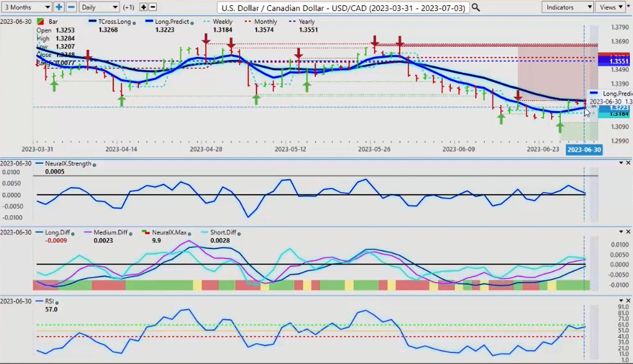633x364 pixels.
Task: Click the NeuralX.Strength indicator label
Action: [x=68, y=163]
